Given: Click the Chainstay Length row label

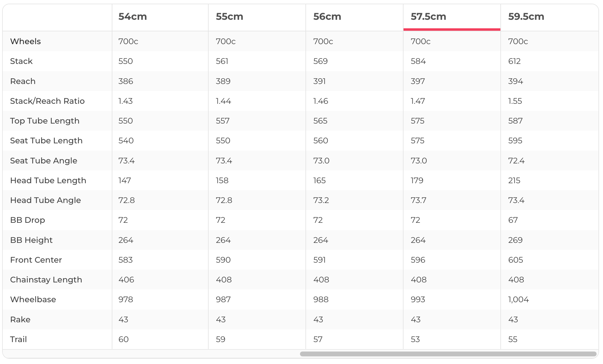Looking at the screenshot, I should 46,280.
